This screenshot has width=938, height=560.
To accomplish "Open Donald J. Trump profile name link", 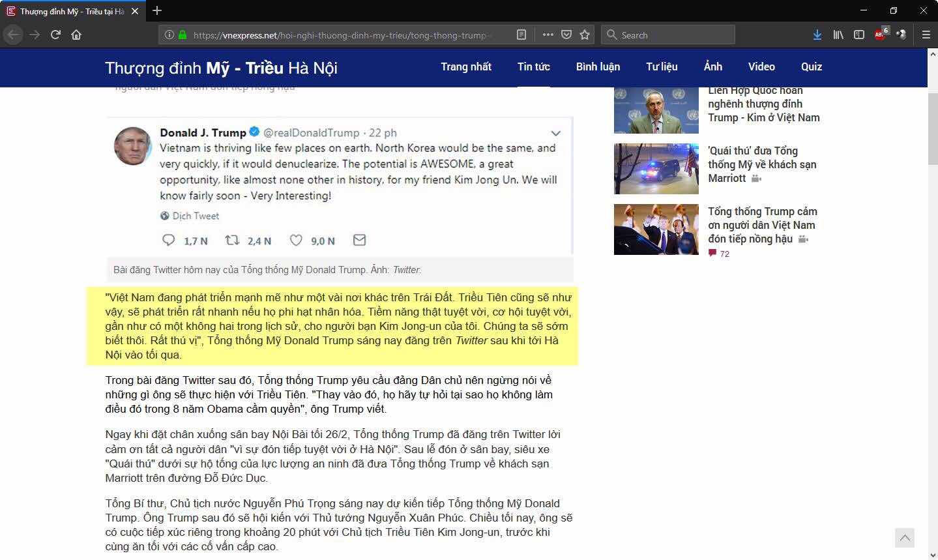I will [x=203, y=132].
